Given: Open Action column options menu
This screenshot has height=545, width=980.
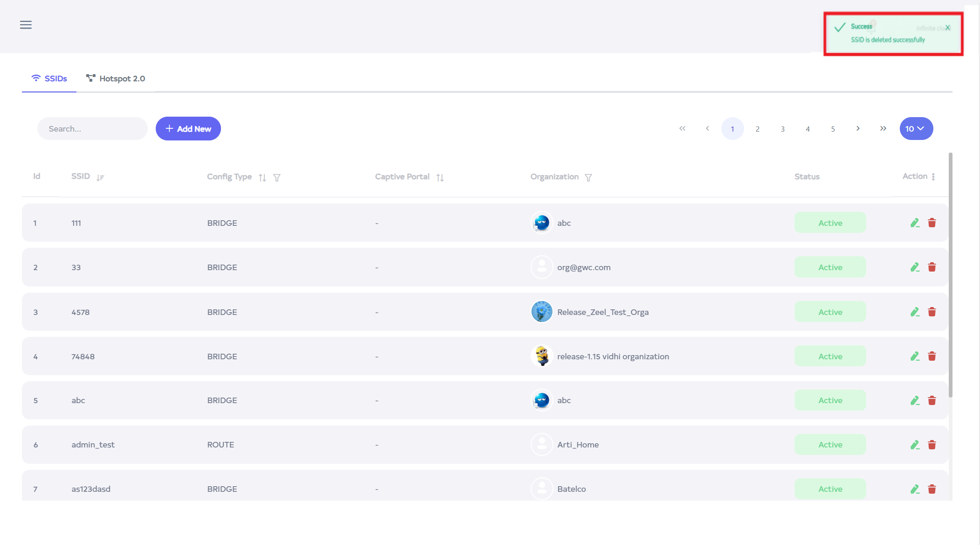Looking at the screenshot, I should (x=933, y=176).
